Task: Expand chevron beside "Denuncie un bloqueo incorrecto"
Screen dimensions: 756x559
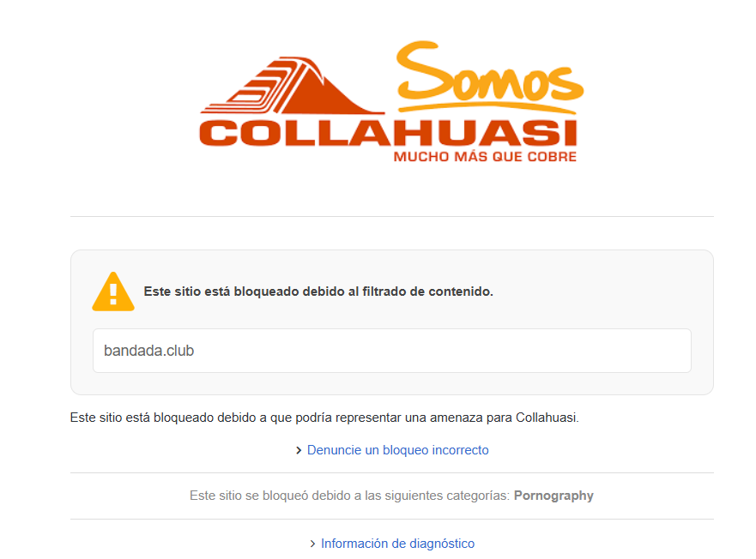Action: coord(299,450)
